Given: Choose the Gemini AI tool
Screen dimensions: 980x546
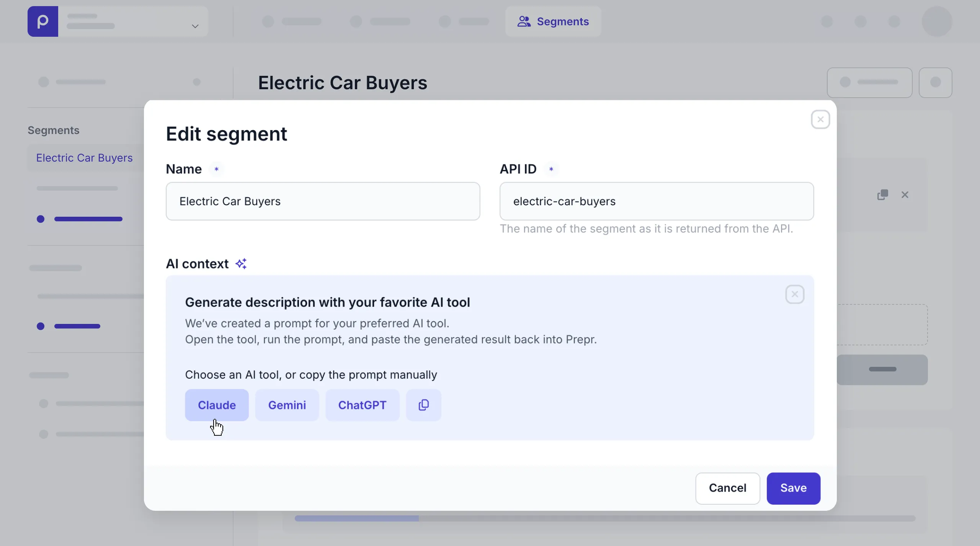Looking at the screenshot, I should coord(287,405).
